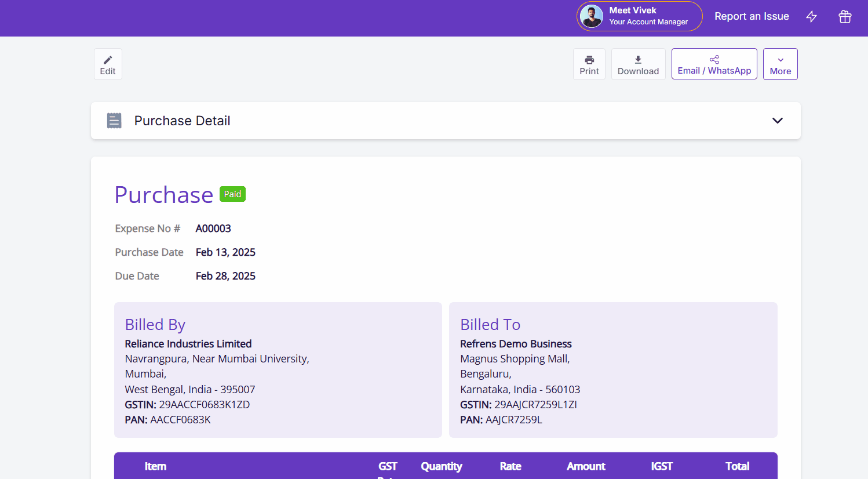Open the More options dropdown

pos(780,64)
